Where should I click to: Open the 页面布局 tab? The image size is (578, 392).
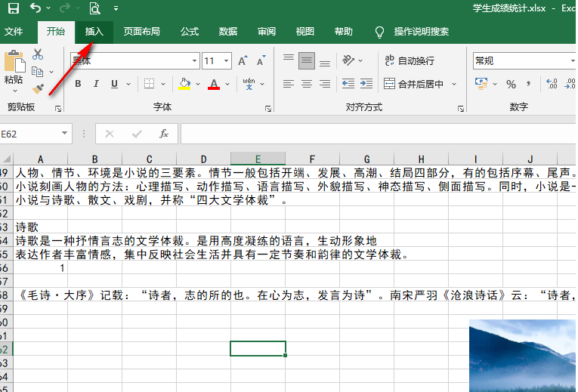[141, 32]
